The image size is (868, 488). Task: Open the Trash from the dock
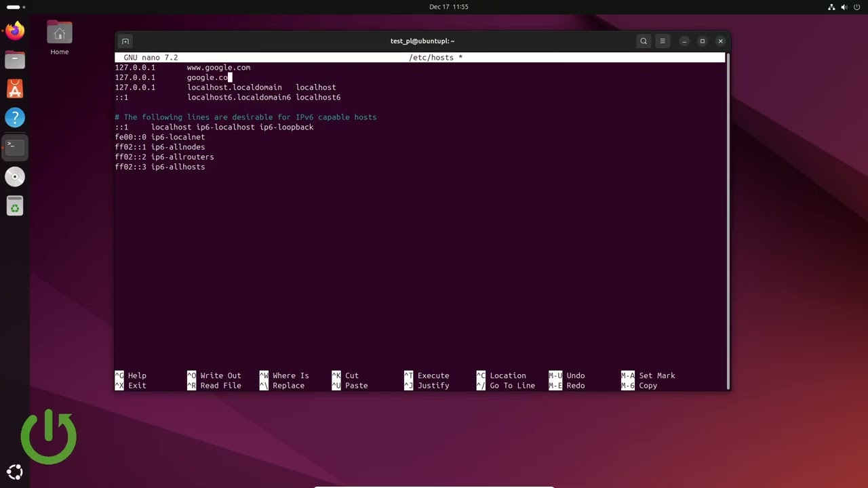pyautogui.click(x=15, y=205)
